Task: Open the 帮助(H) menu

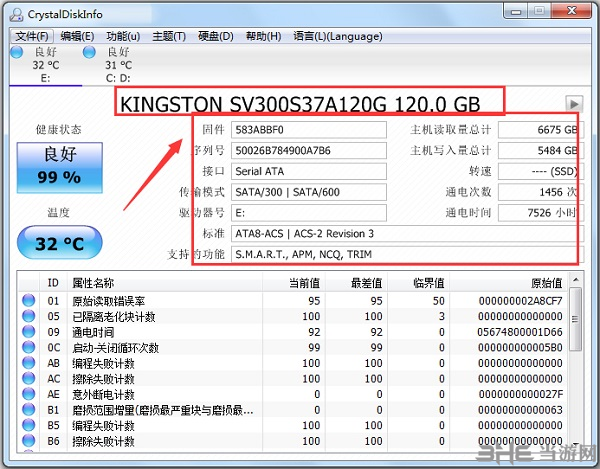Action: pyautogui.click(x=263, y=36)
